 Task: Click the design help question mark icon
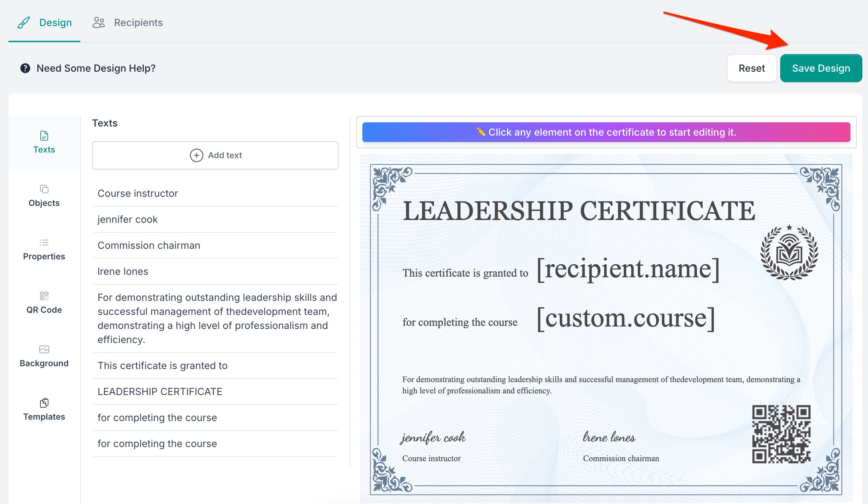click(25, 68)
